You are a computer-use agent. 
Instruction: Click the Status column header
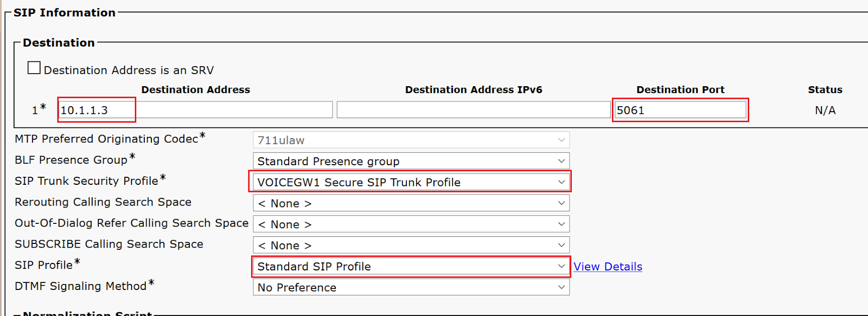(x=825, y=89)
